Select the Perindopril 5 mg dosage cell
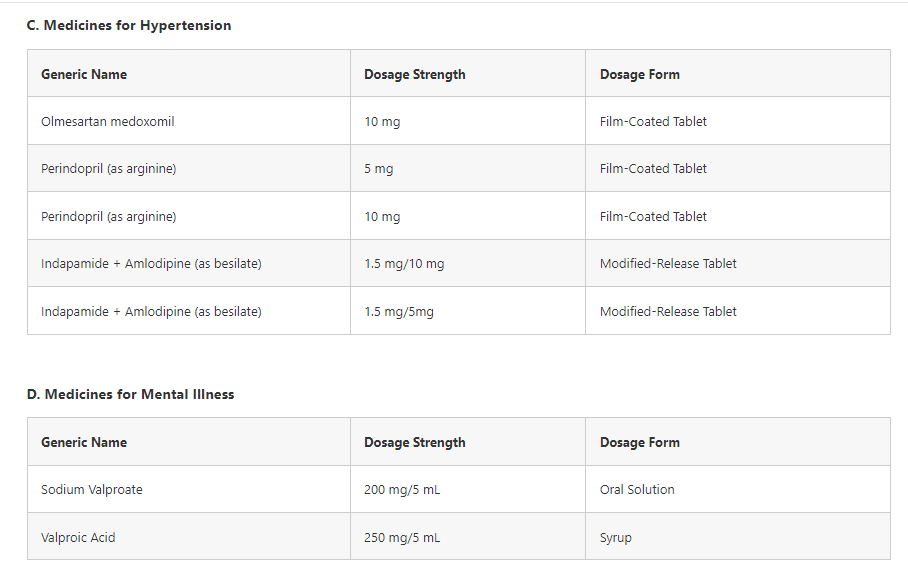Image resolution: width=908 pixels, height=576 pixels. (379, 169)
